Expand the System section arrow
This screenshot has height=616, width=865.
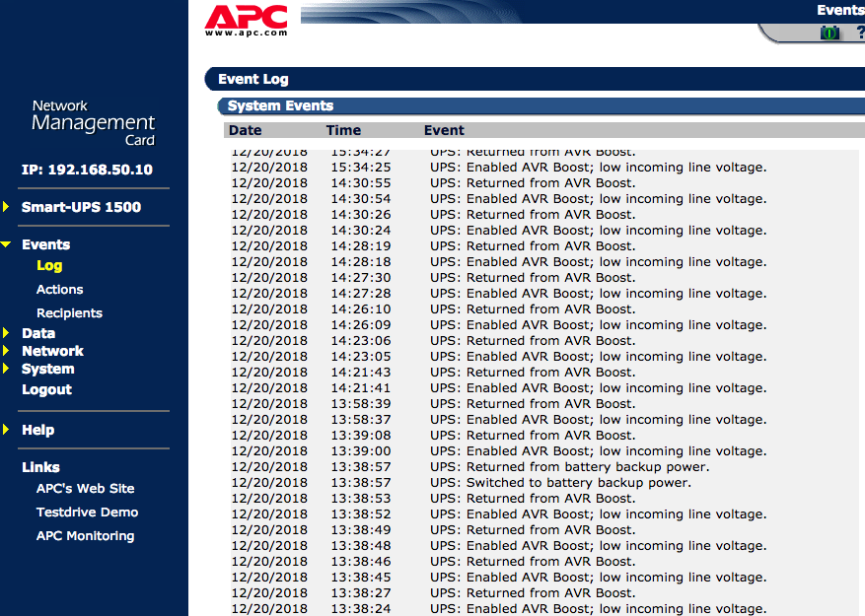tap(6, 369)
